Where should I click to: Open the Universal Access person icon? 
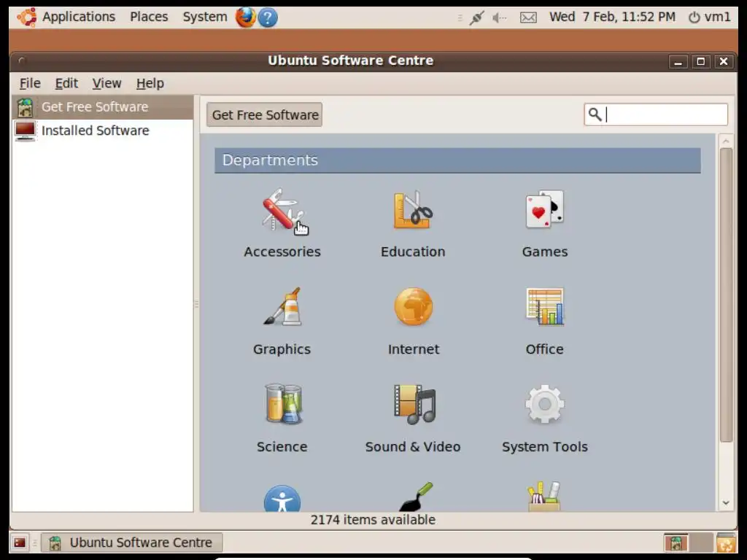pos(282,499)
